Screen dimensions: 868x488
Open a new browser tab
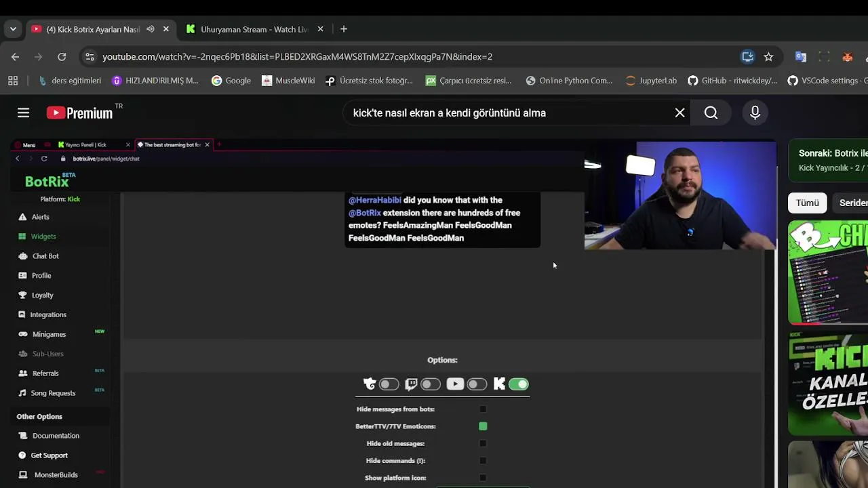coord(344,29)
